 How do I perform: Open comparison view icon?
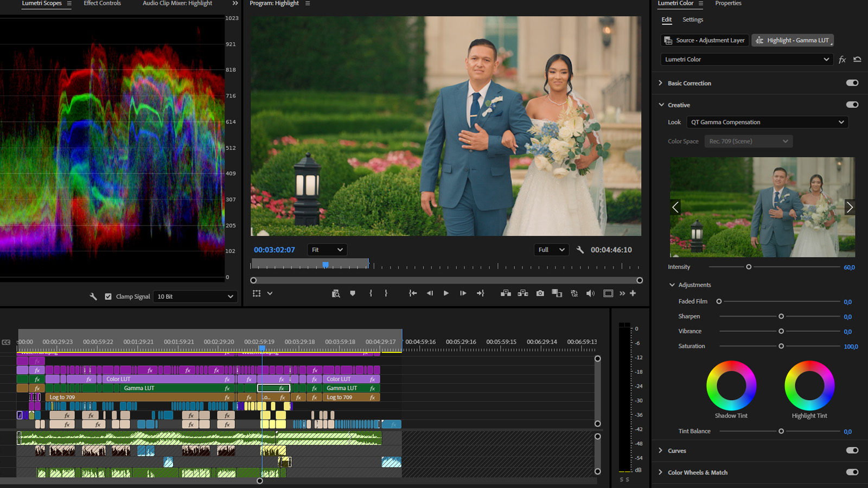pos(557,293)
